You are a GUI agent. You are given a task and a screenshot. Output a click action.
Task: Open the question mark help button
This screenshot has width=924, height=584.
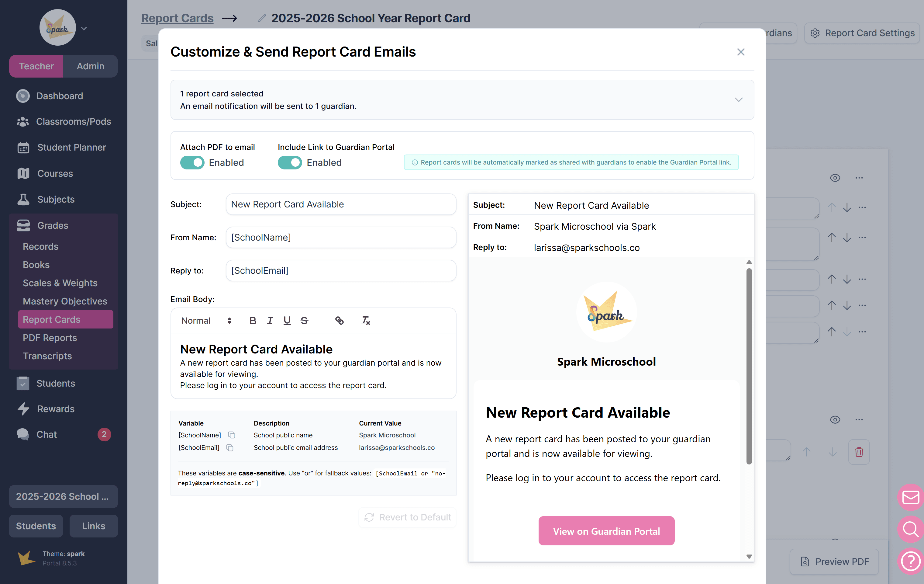click(911, 561)
